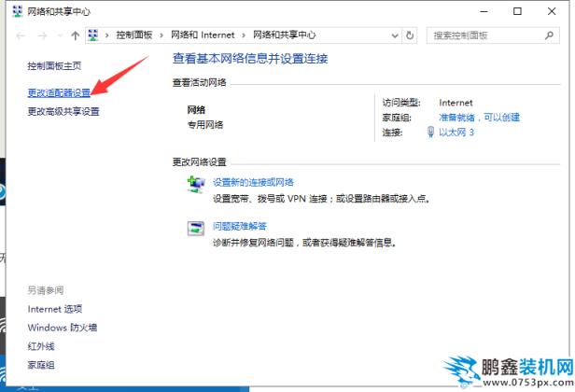Go up one level with Up arrow
The image size is (575, 392).
click(76, 35)
